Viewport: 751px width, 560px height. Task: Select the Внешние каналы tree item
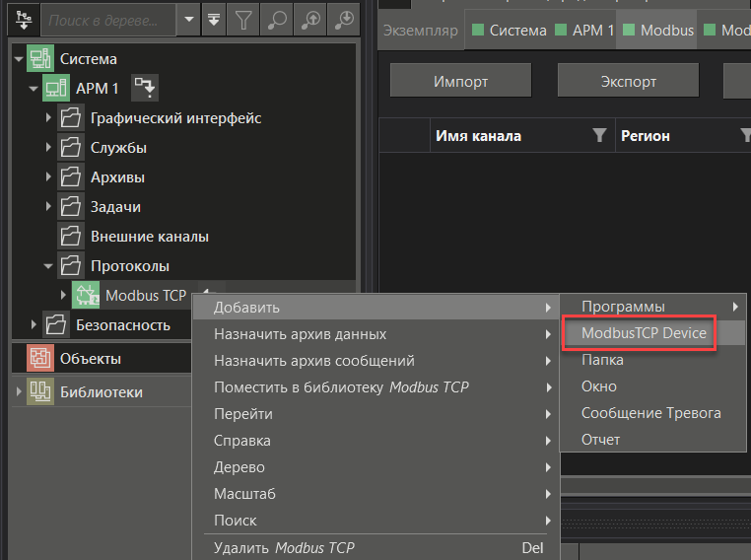(149, 237)
